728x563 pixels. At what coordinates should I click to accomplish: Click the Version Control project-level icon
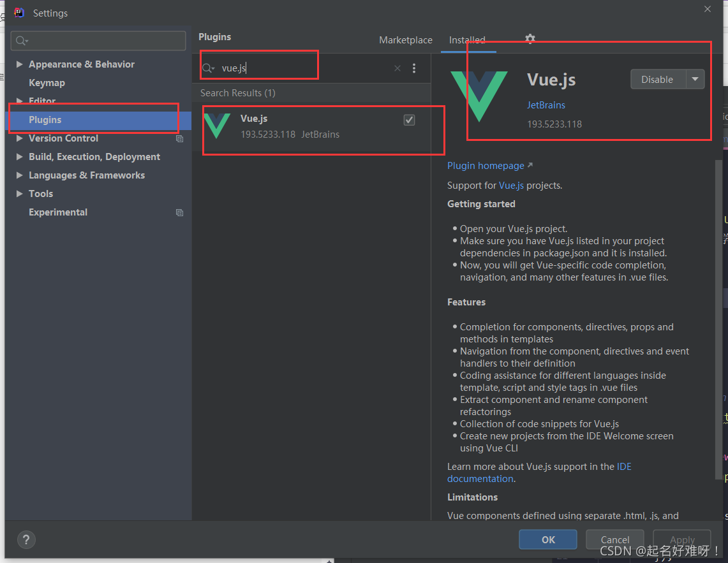180,139
